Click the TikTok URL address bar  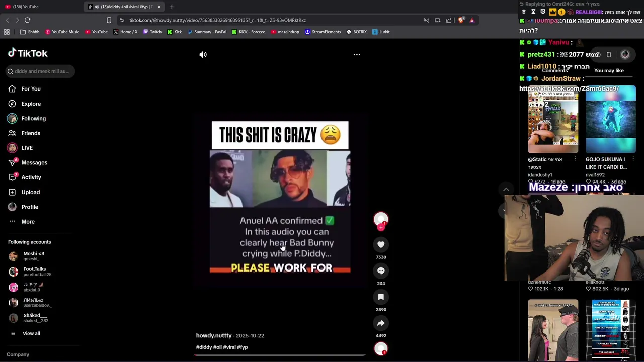tap(217, 20)
